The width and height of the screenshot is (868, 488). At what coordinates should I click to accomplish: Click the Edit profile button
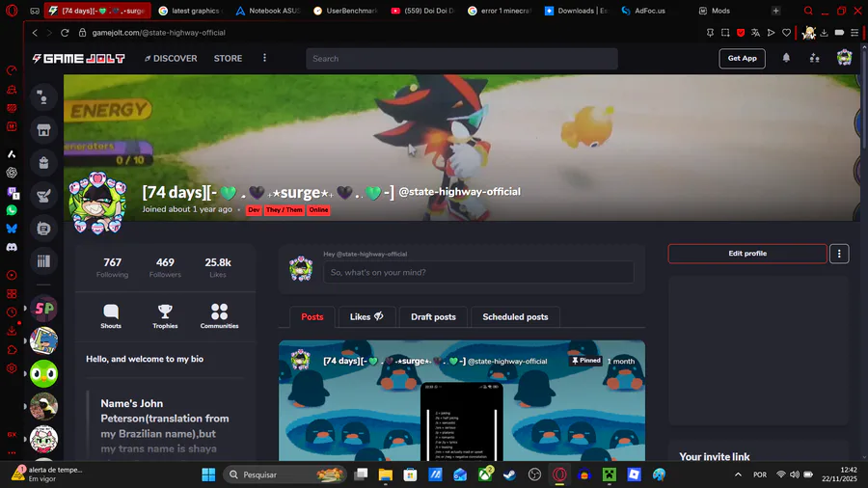tap(747, 254)
